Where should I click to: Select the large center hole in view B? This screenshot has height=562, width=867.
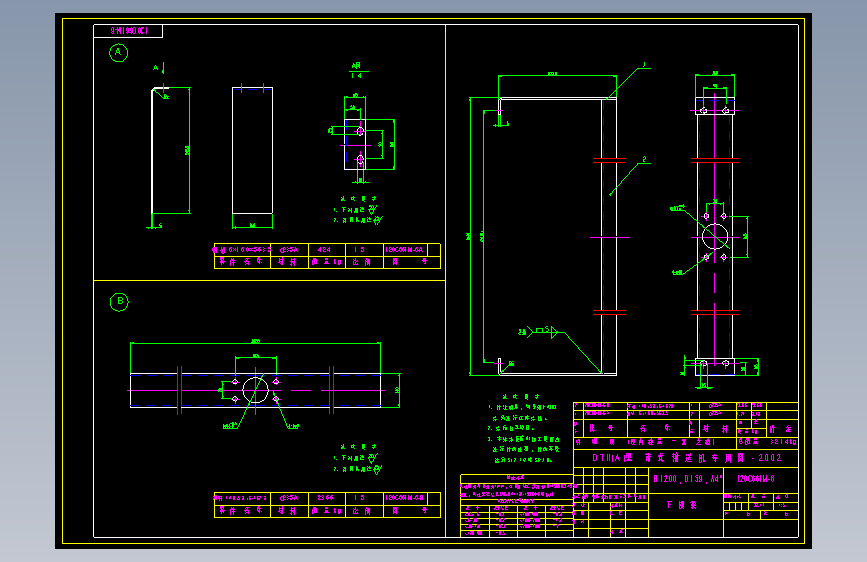[x=255, y=390]
